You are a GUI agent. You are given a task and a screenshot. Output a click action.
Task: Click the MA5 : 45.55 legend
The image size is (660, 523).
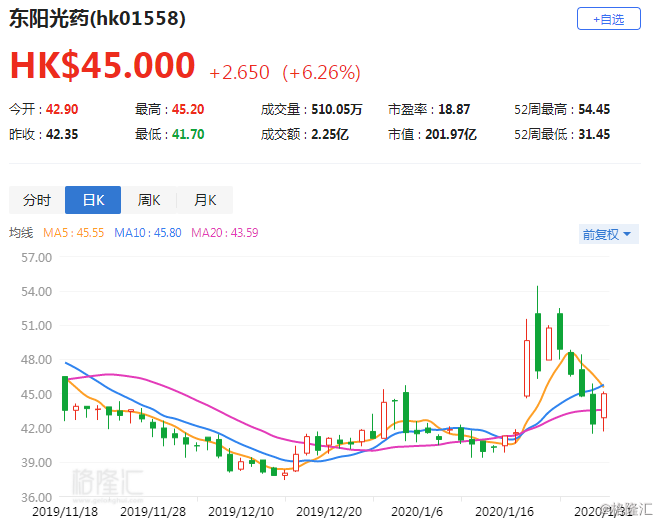[74, 233]
